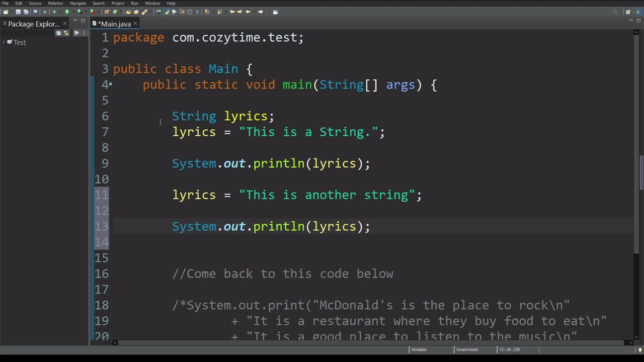644x362 pixels.
Task: Click the New Java Package toolbar icon
Action: tap(107, 12)
